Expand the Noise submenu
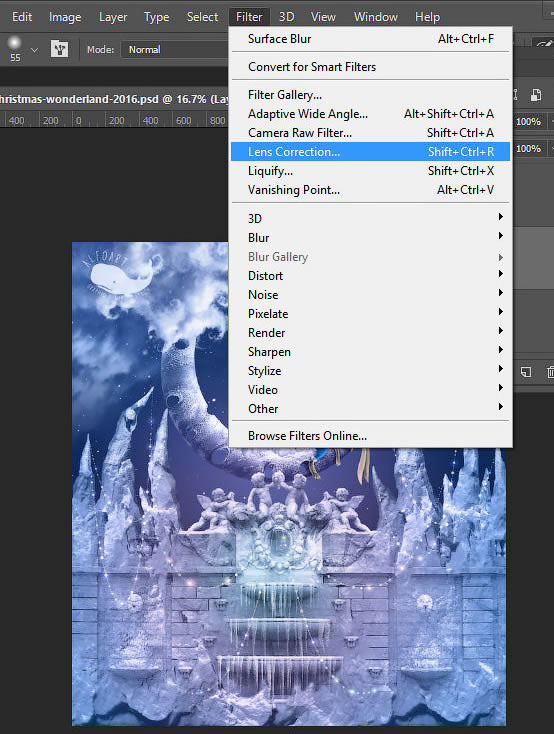This screenshot has width=554, height=734. [370, 294]
